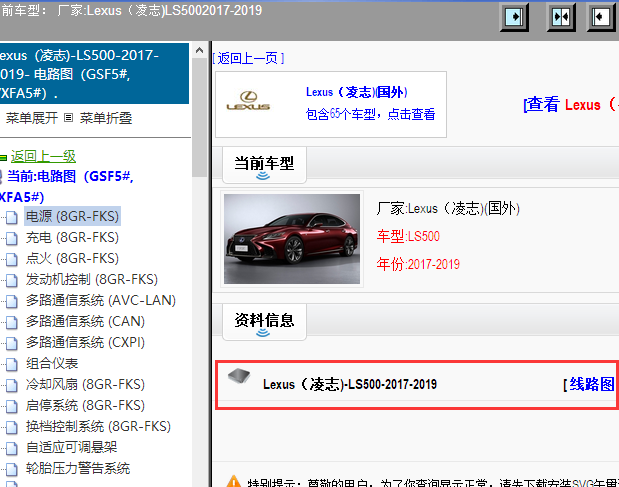Click the document icon beside 充电 (8GR-FKS)

[12, 238]
